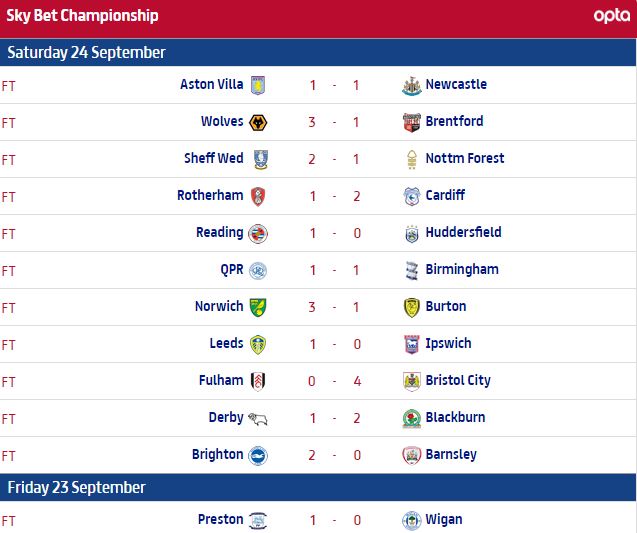
Task: Click the Friday 23 September date header
Action: pos(76,487)
